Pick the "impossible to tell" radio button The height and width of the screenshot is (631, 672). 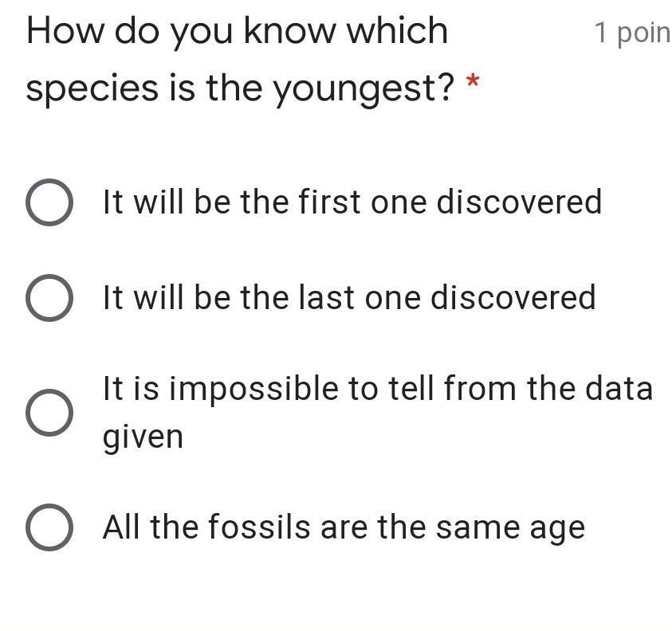point(49,413)
